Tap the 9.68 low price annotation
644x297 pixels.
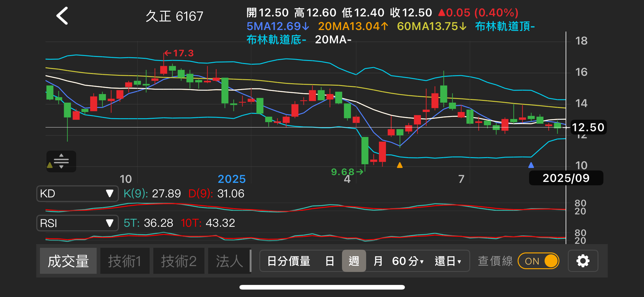tap(347, 172)
